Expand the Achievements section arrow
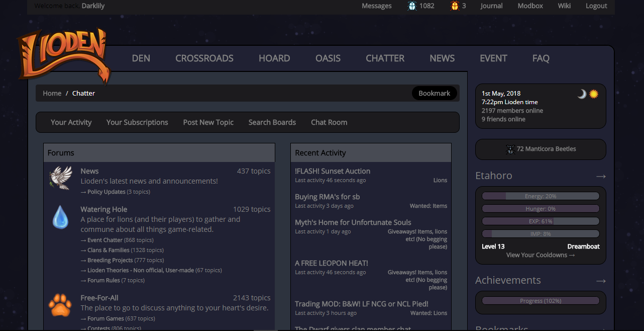 [x=601, y=281]
